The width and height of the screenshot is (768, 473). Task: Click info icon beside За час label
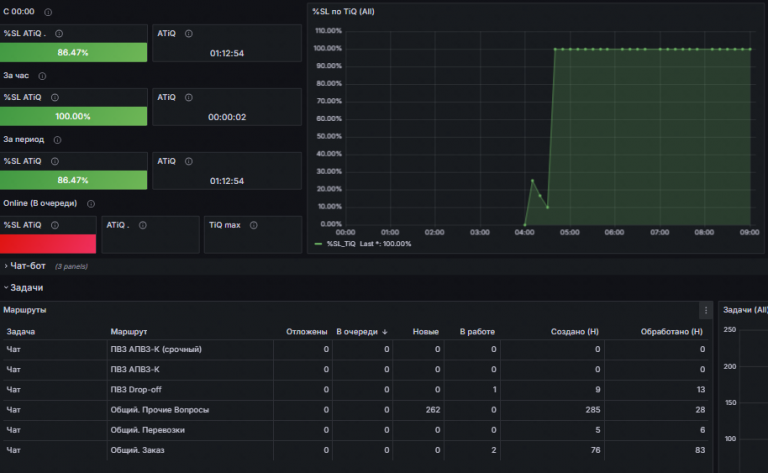point(42,76)
